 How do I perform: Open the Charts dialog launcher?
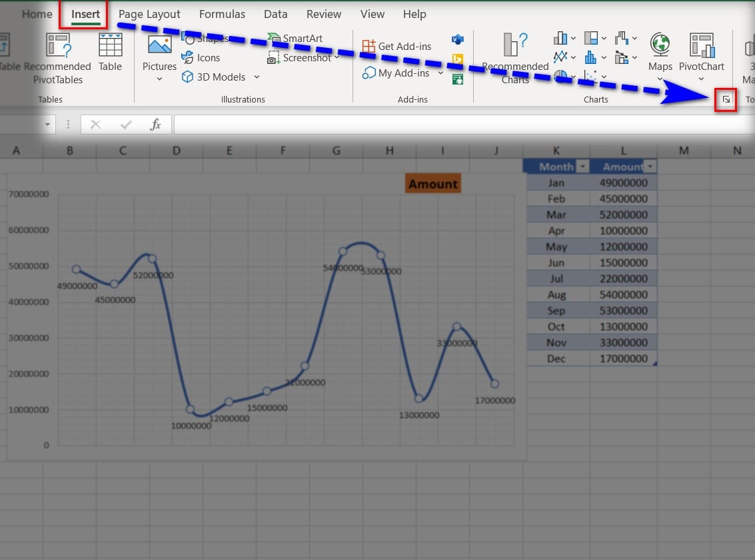click(x=726, y=100)
